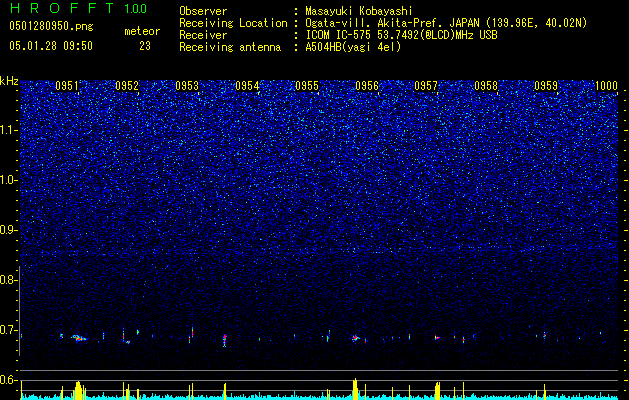The height and width of the screenshot is (400, 629).
Task: Click the HROFFT 1.0.0 title text
Action: [x=78, y=8]
